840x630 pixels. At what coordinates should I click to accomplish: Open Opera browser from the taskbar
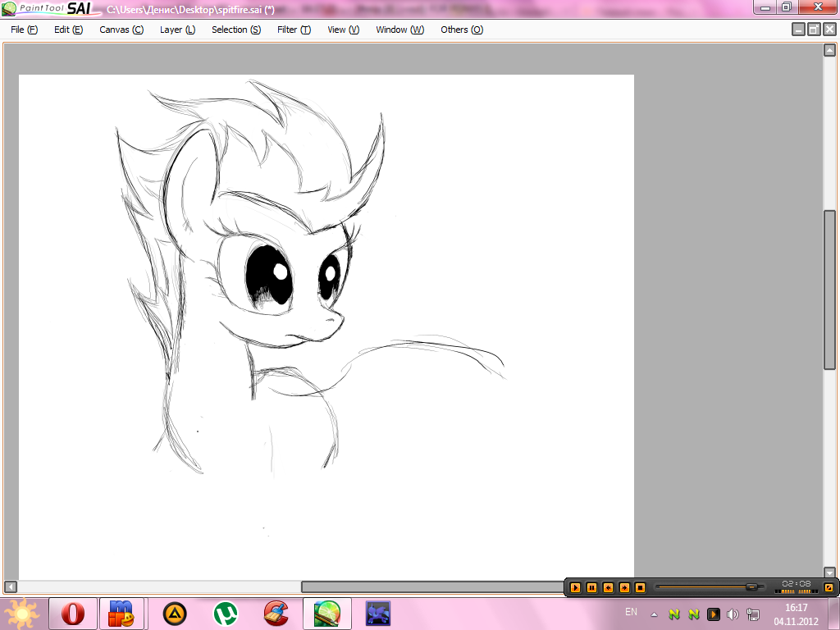click(73, 614)
